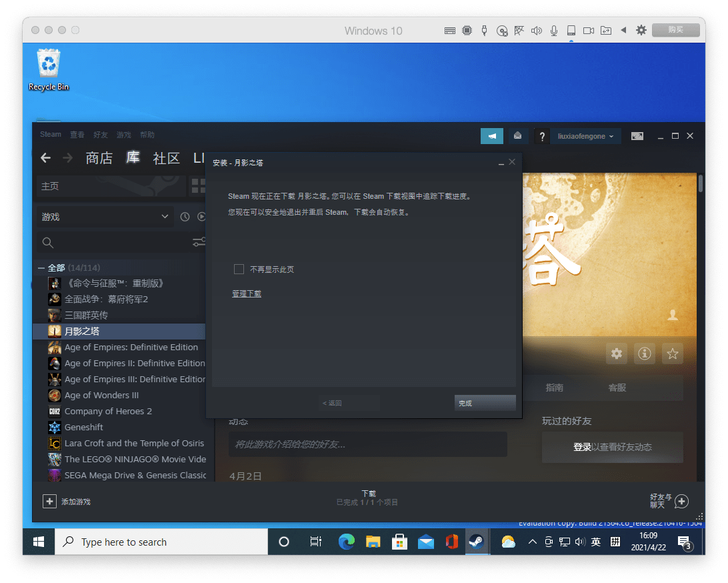Launch Microsoft Edge from taskbar
The width and height of the screenshot is (728, 583).
click(347, 542)
